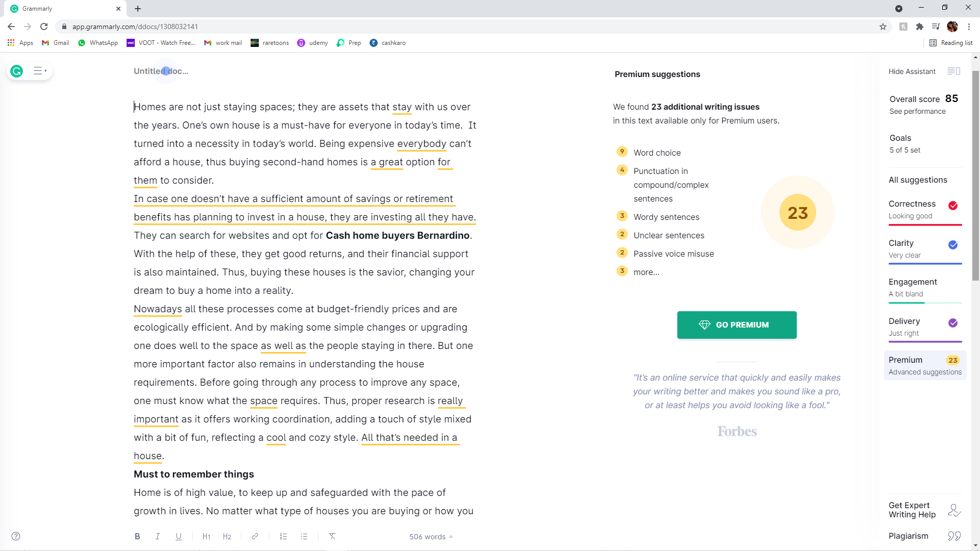Clear formatting icon in toolbar
980x551 pixels.
[332, 536]
